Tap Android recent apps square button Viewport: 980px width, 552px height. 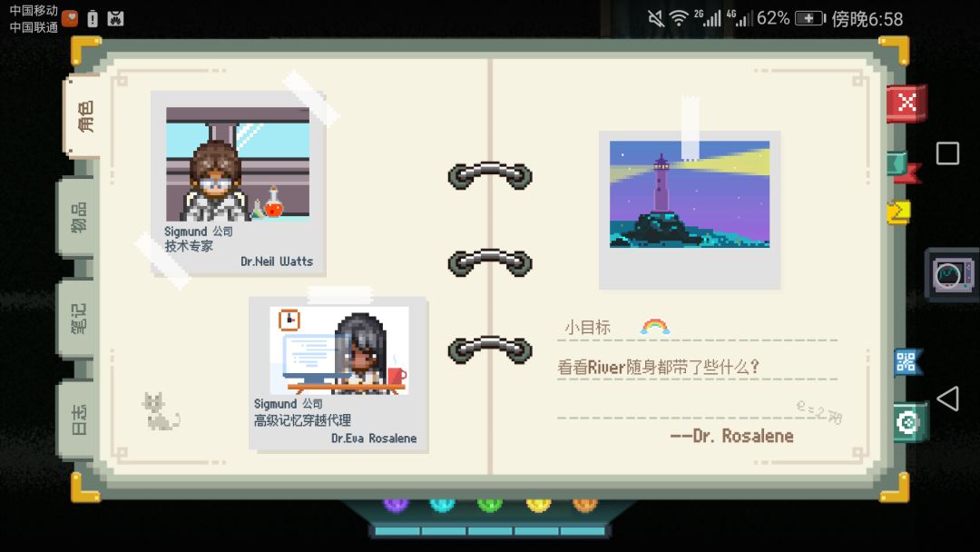pos(947,153)
